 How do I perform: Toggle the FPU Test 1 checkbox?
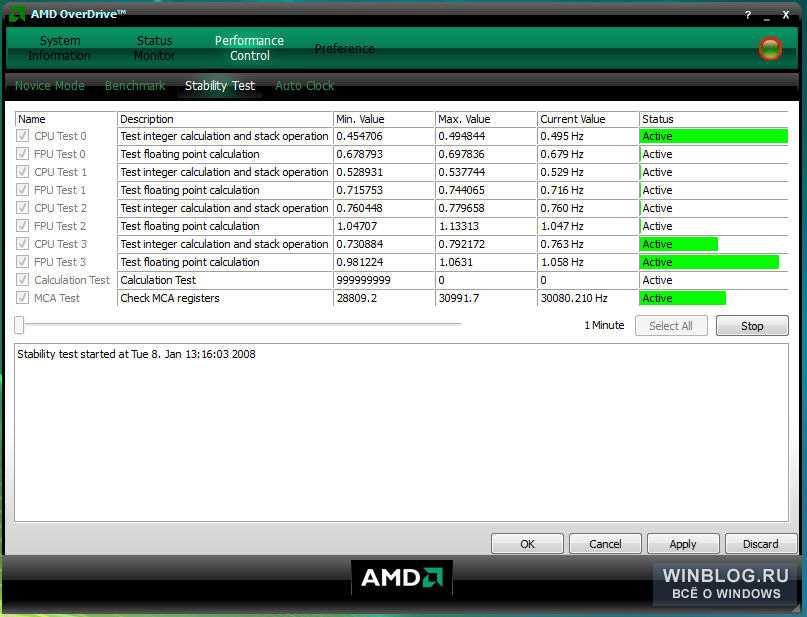coord(22,190)
